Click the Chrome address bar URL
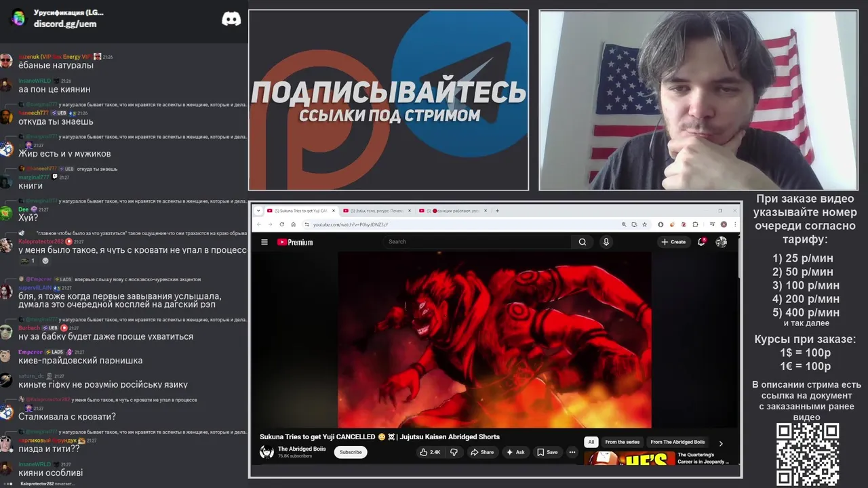The height and width of the screenshot is (488, 868). 351,224
